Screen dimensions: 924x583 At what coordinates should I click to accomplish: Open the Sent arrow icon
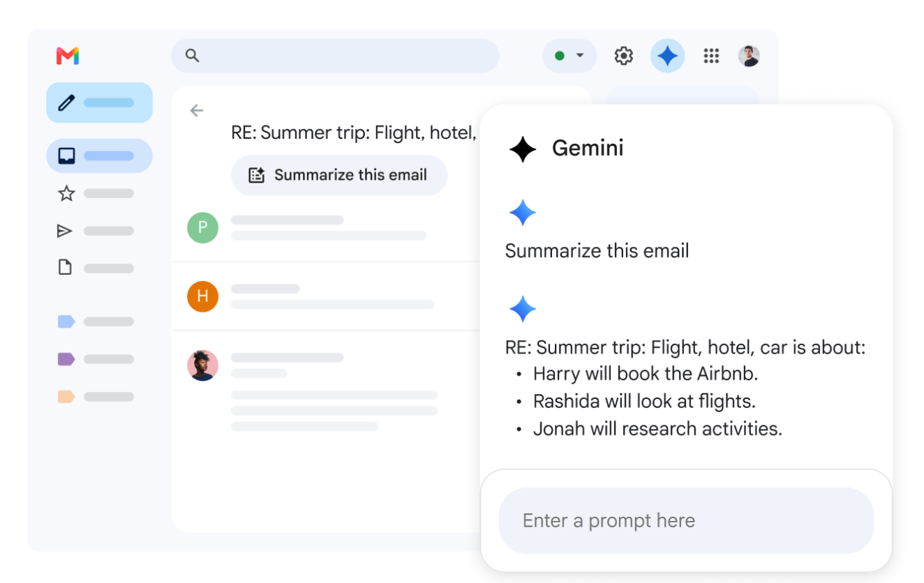pos(65,231)
